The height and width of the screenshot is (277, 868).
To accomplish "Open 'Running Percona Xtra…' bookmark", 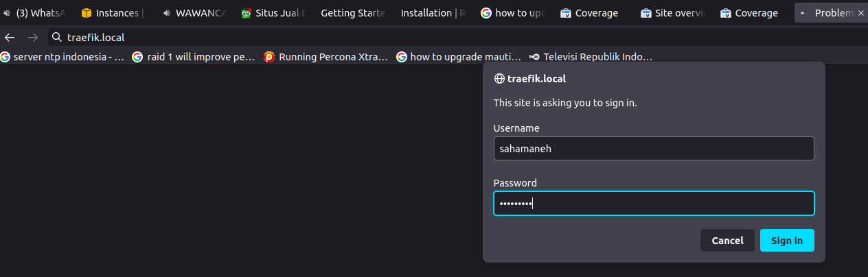I will 325,57.
